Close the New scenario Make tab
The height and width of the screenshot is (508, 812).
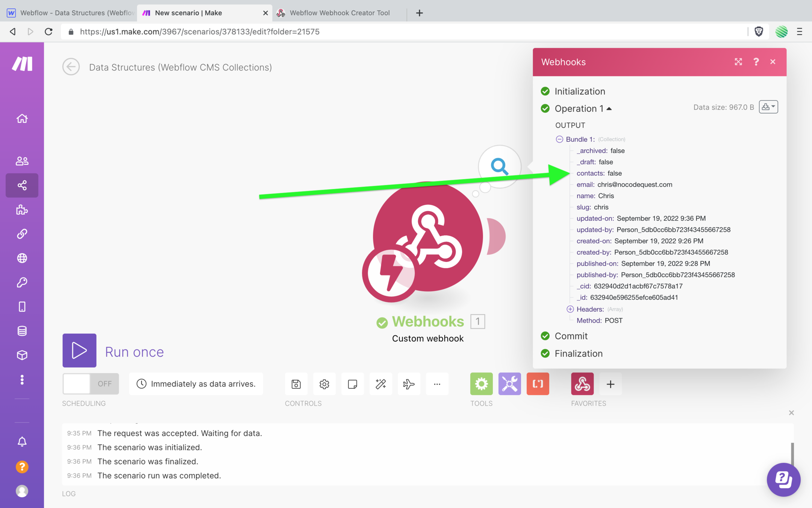coord(265,13)
